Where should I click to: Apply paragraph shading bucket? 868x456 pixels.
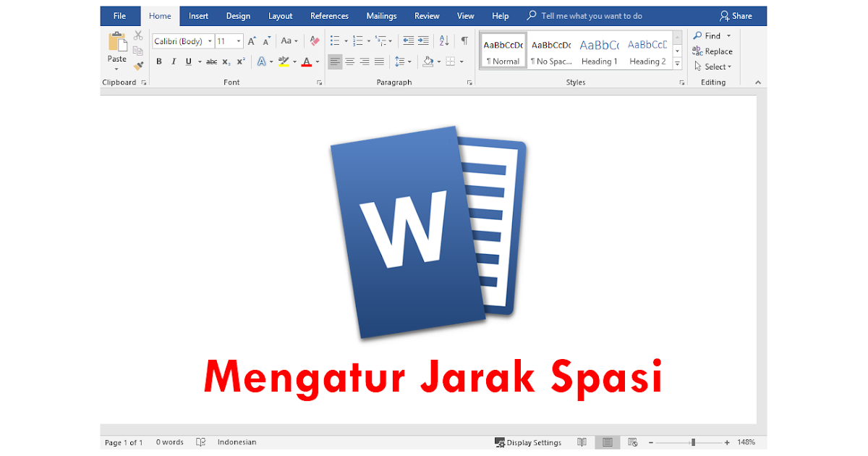[427, 62]
